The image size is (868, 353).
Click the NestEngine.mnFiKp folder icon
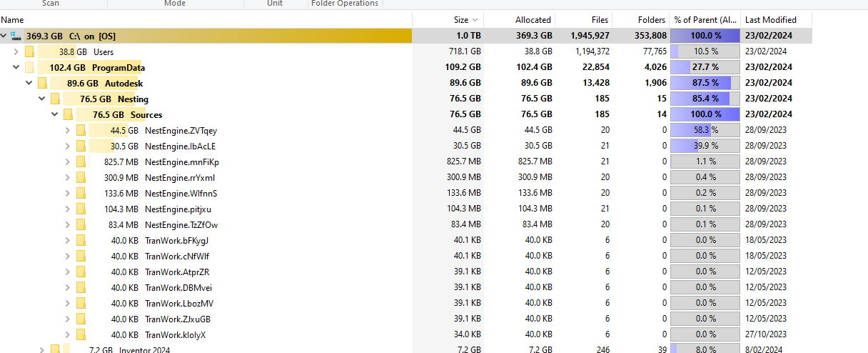81,161
